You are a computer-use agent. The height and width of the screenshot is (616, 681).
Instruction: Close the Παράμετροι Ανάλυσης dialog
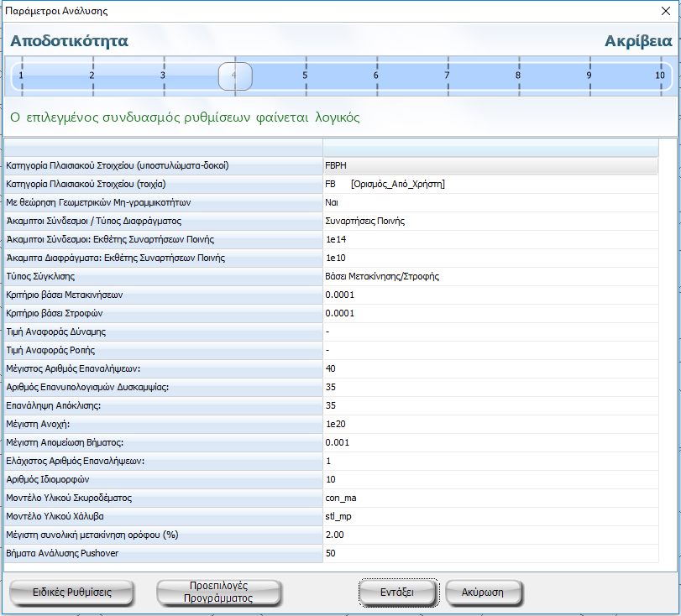point(665,12)
